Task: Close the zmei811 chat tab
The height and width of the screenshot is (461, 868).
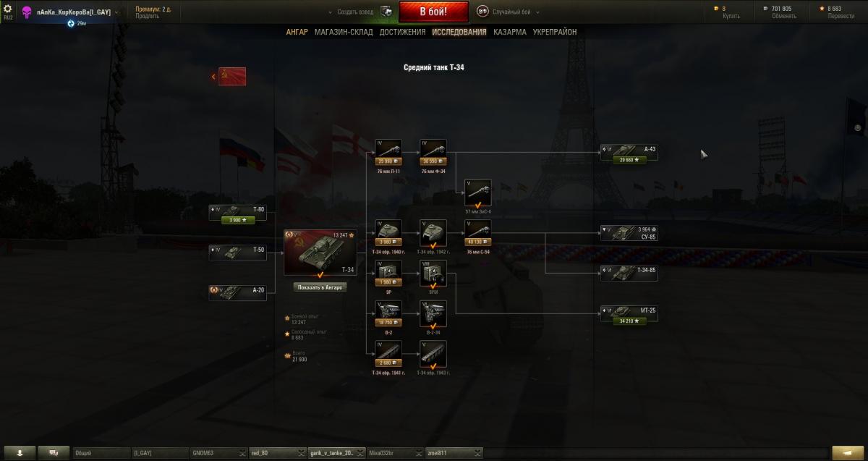Action: (x=478, y=453)
